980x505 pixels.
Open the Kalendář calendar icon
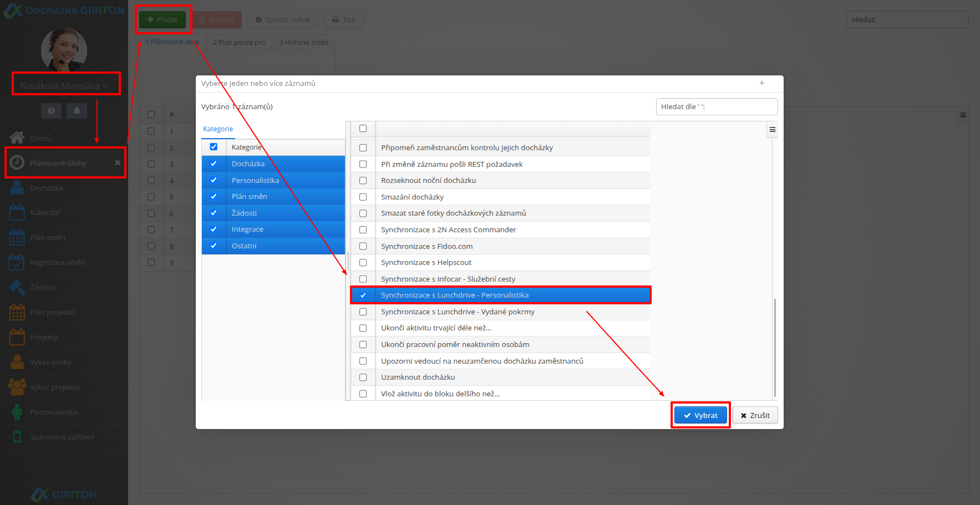pos(17,212)
